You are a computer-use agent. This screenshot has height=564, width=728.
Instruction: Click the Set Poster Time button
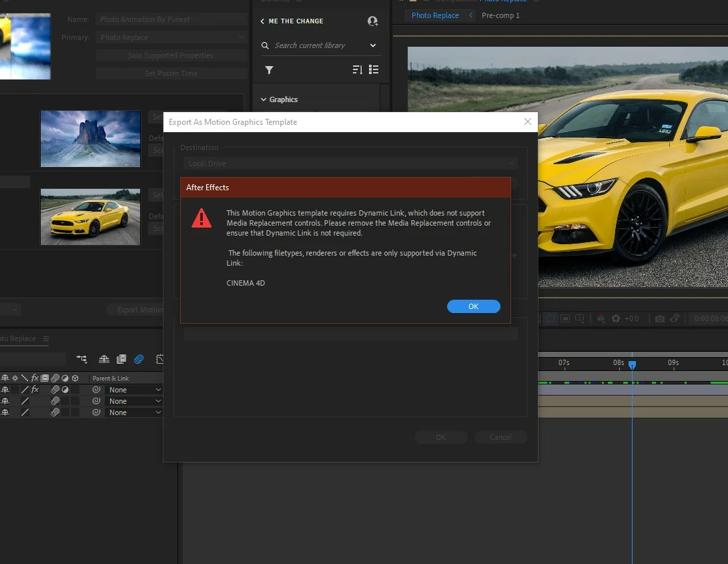171,73
